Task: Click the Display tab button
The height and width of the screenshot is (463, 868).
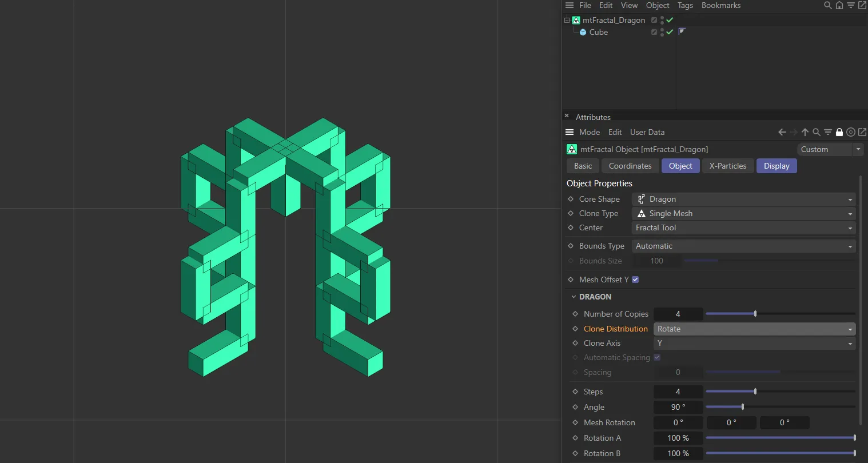Action: (x=776, y=166)
